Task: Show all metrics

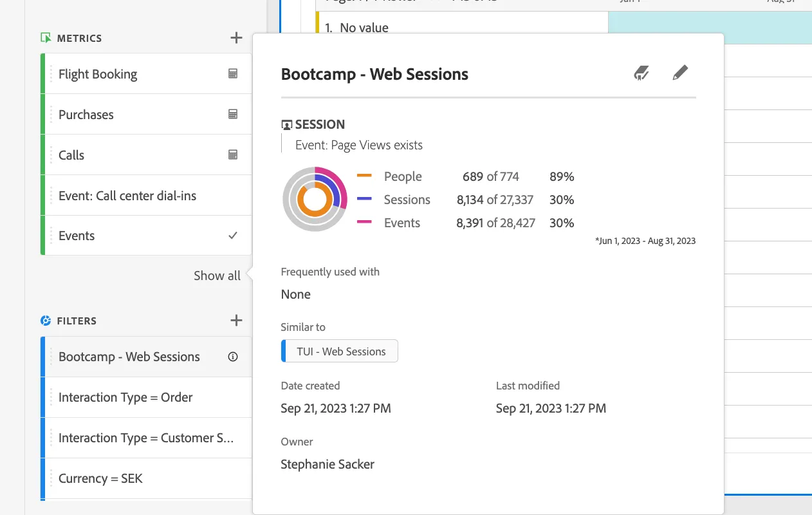Action: click(x=217, y=276)
